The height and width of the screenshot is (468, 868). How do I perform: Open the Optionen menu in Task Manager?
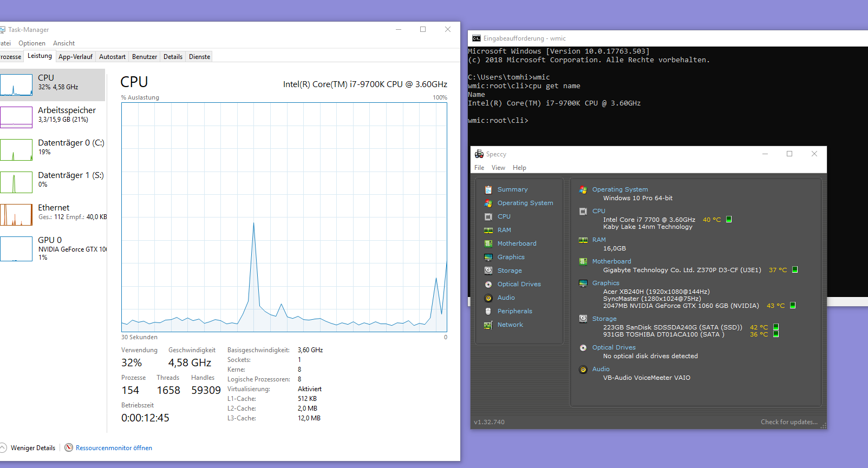pos(32,43)
